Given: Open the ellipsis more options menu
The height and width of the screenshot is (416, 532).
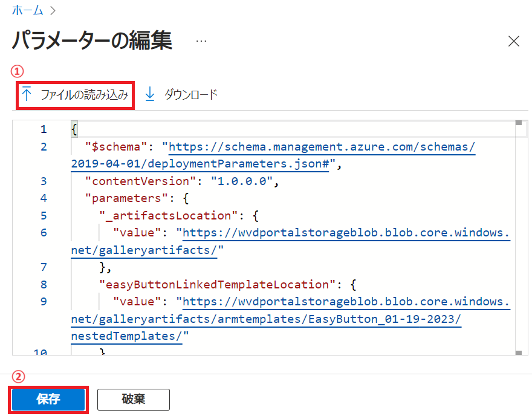Looking at the screenshot, I should pyautogui.click(x=201, y=41).
